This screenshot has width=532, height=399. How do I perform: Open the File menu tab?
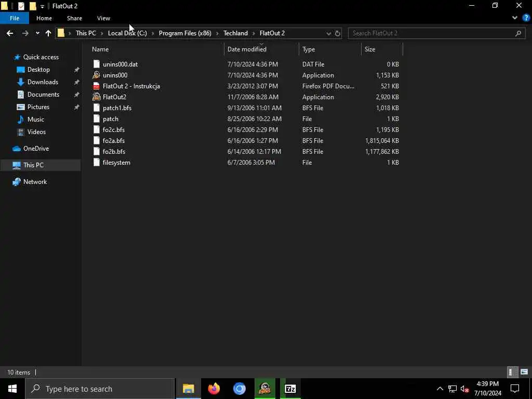pos(15,18)
